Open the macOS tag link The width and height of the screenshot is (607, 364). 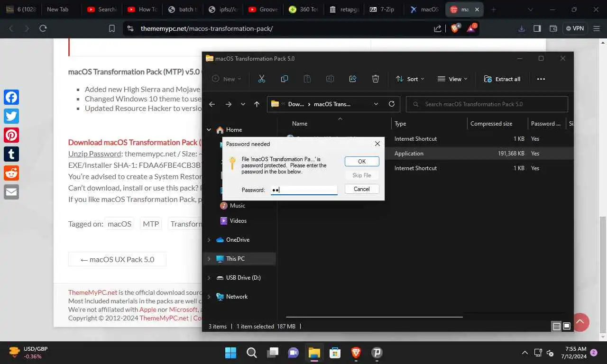click(120, 224)
